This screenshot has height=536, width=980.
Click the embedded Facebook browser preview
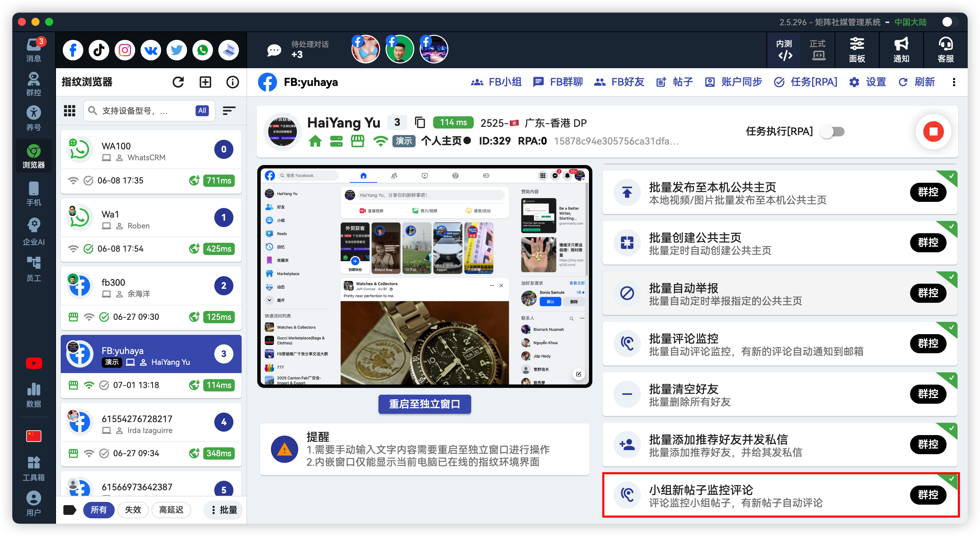[x=424, y=277]
